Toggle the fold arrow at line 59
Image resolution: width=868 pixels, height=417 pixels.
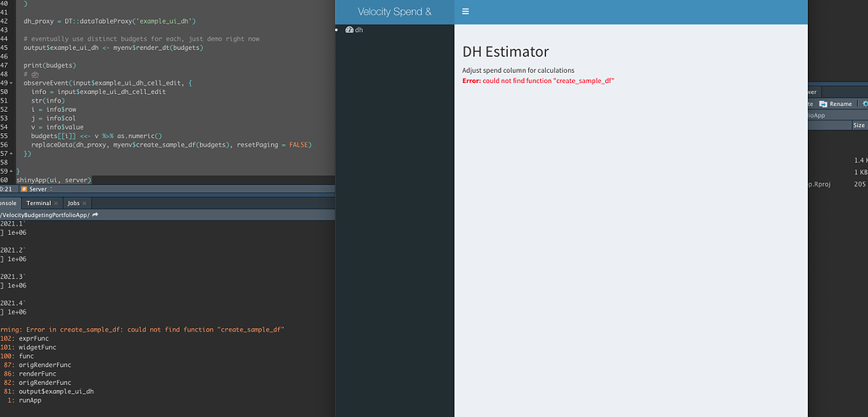(12, 171)
